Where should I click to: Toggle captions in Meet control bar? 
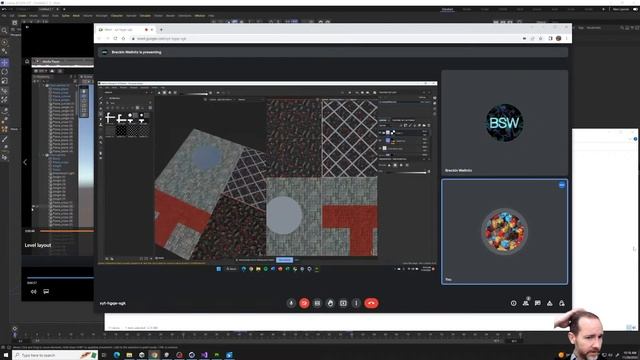click(317, 303)
